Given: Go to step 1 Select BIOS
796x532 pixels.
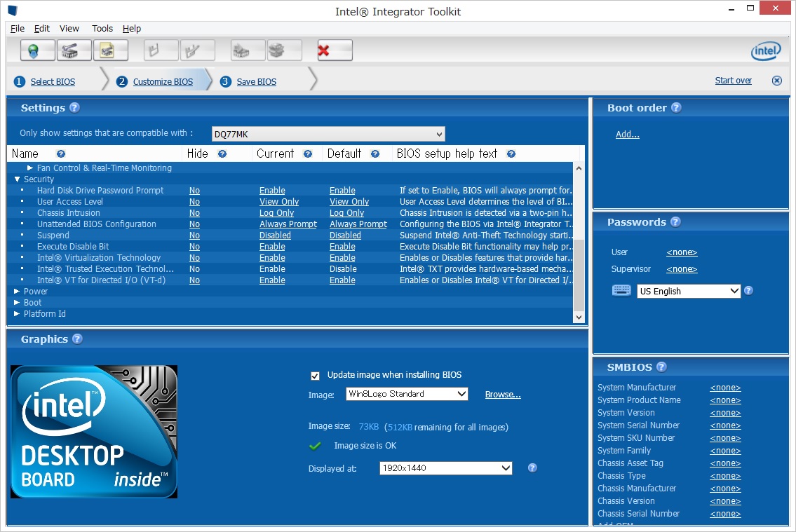Looking at the screenshot, I should click(x=53, y=81).
